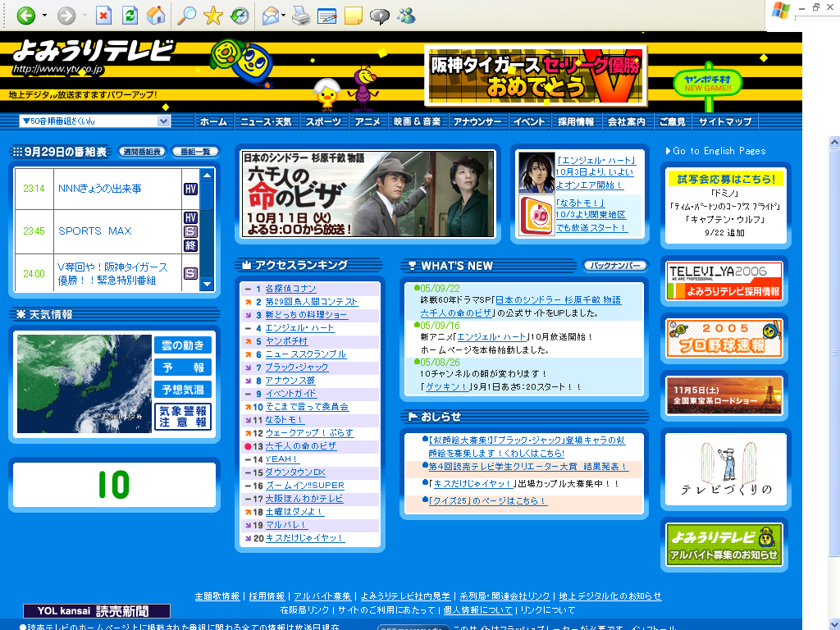Screen dimensions: 840x630
Task: Open Favorites with the star icon
Action: tap(213, 15)
